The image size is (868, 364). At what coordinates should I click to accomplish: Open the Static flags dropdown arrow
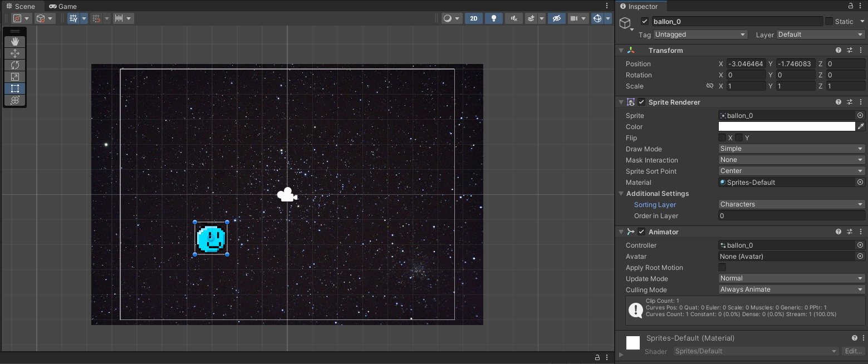click(862, 22)
